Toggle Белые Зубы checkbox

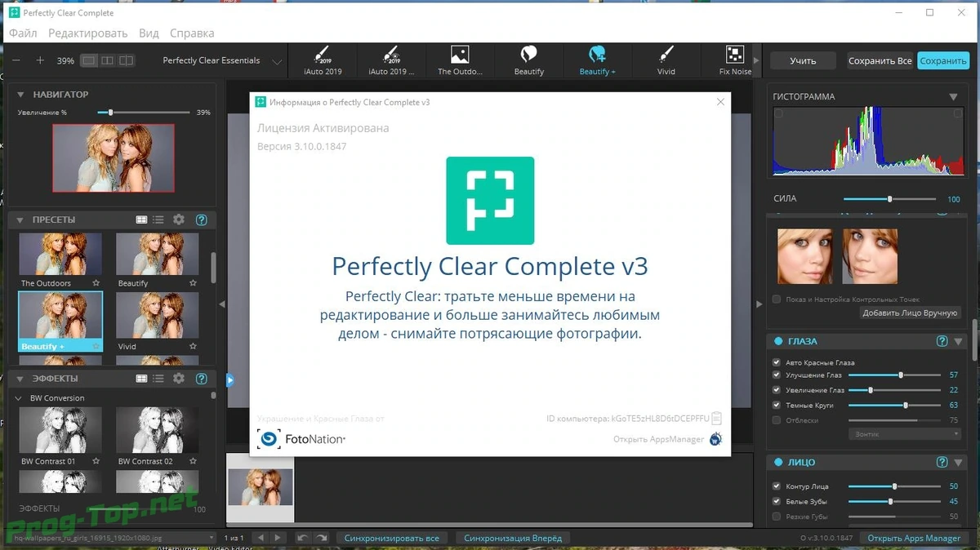(x=777, y=501)
